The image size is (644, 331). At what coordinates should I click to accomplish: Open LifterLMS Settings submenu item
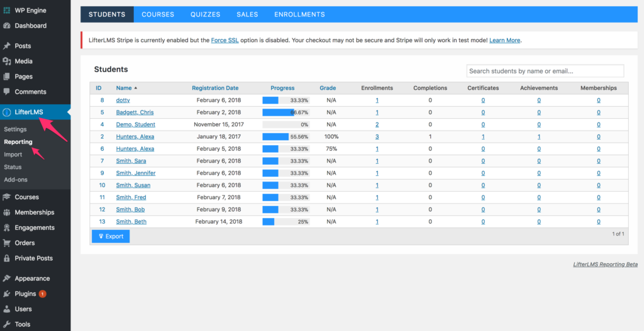(15, 129)
